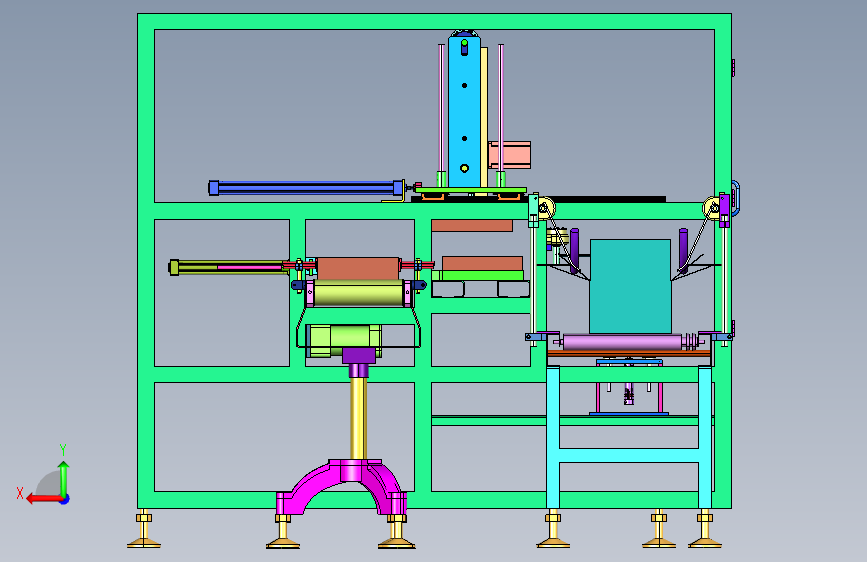The height and width of the screenshot is (562, 867).
Task: Select the green frame top beam
Action: (434, 22)
